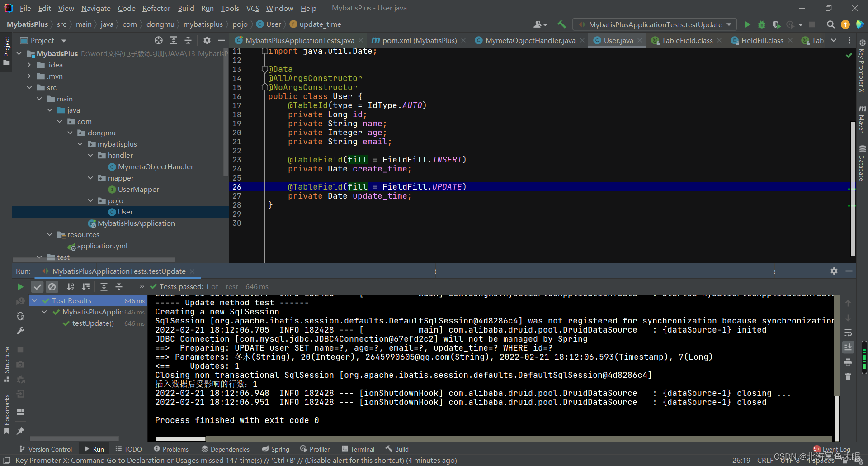Toggle showing passed tests

tap(38, 287)
